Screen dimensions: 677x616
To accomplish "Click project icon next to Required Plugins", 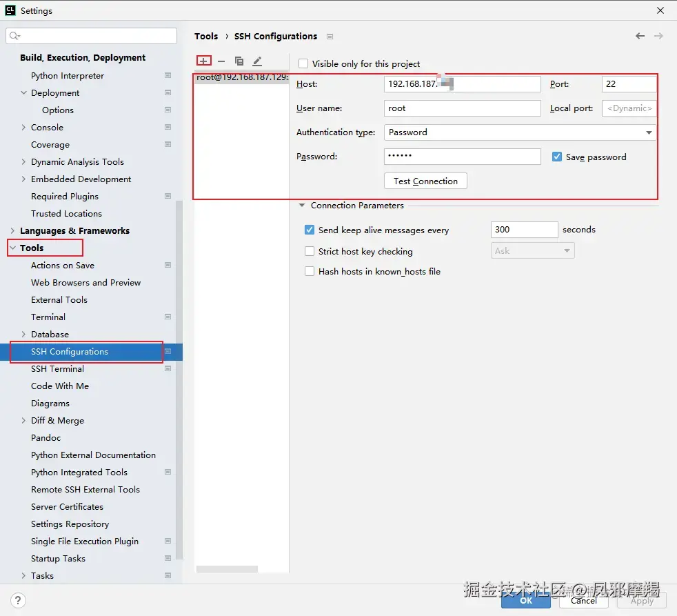I will 168,196.
